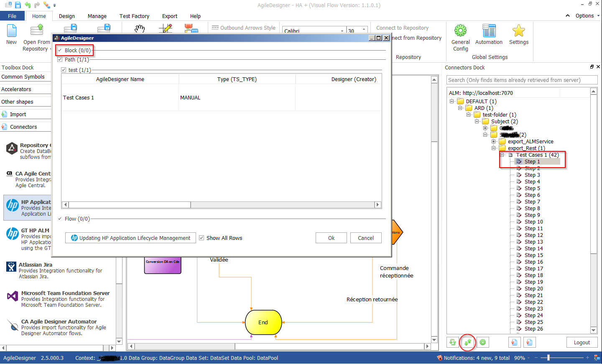Viewport: 602px width, 364px height.
Task: Collapse the Test Cases 1 (42) tree node
Action: [x=502, y=155]
